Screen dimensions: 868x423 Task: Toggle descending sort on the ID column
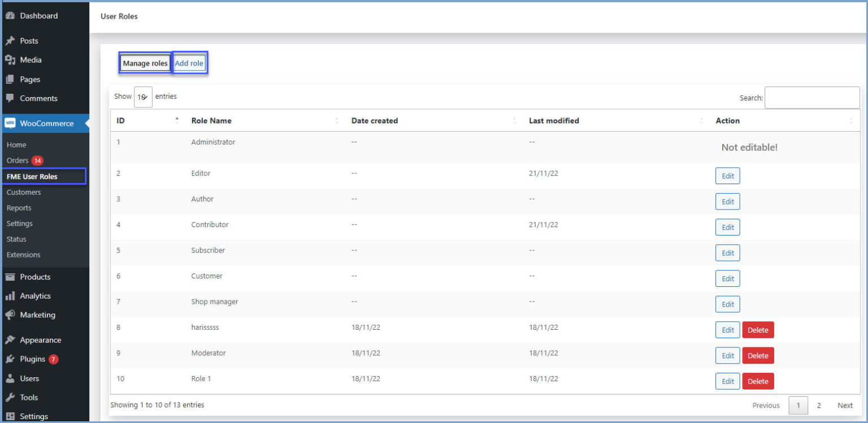click(176, 120)
